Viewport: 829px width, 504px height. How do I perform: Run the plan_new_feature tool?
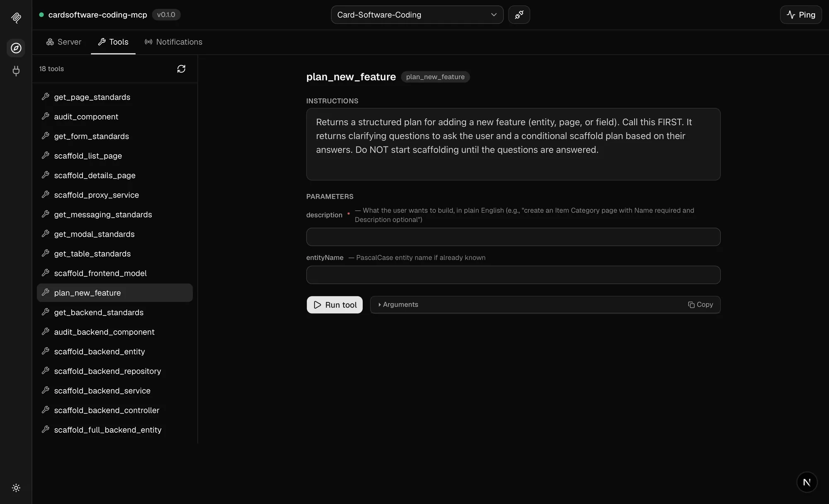(335, 305)
